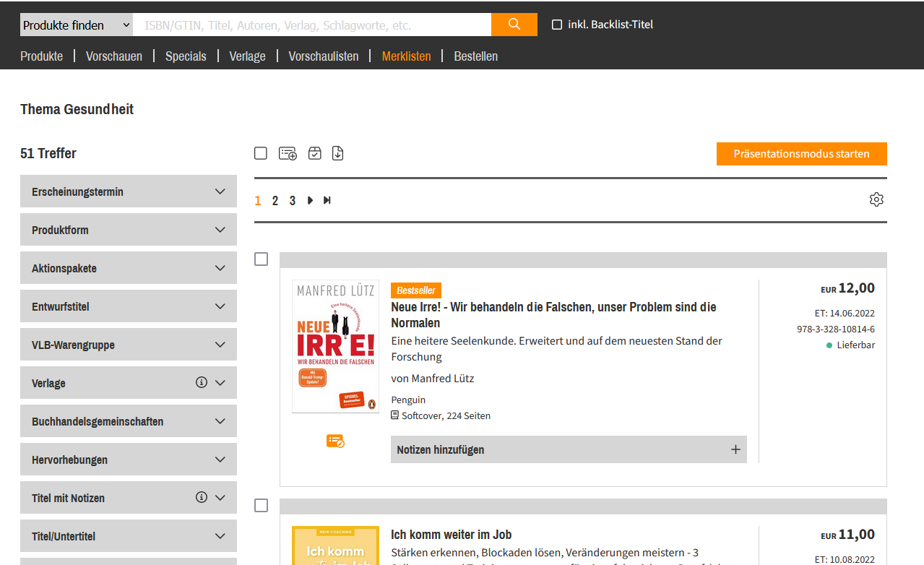This screenshot has width=924, height=565.
Task: Select current page number 1
Action: coord(258,201)
